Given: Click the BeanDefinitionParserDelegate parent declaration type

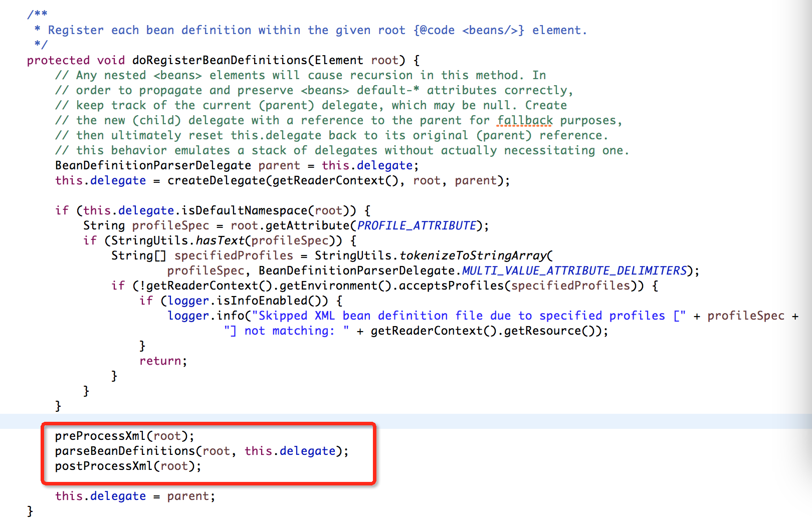Looking at the screenshot, I should pyautogui.click(x=153, y=165).
